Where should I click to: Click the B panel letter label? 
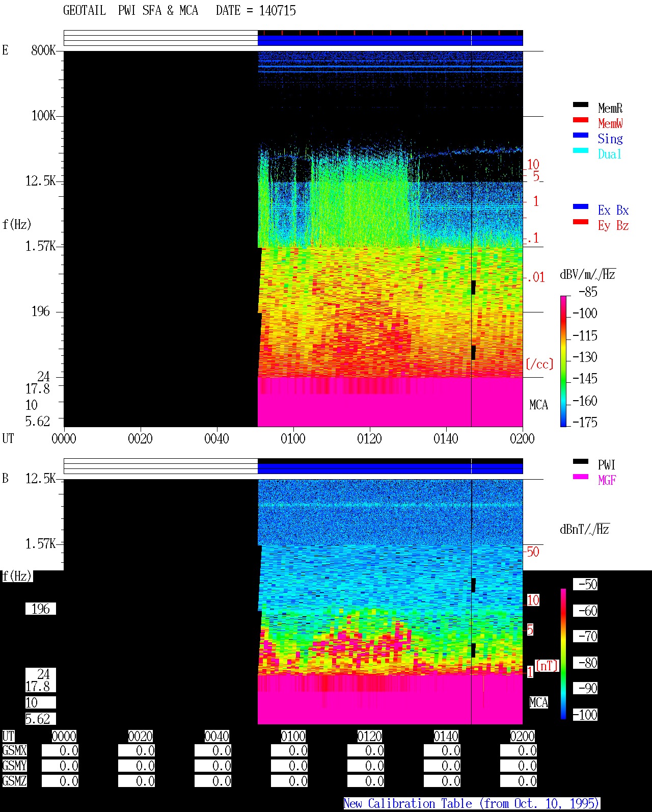coord(5,479)
